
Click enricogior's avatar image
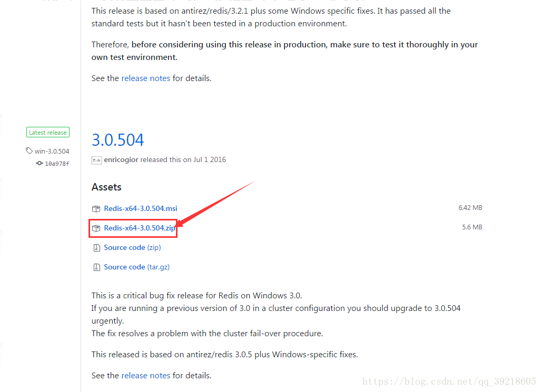tap(96, 160)
